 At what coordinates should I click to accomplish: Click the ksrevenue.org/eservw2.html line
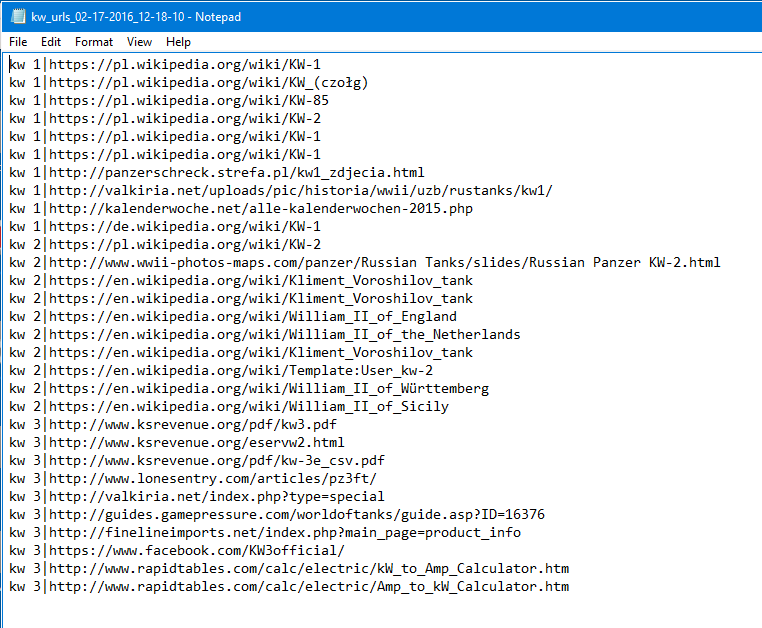pos(177,442)
